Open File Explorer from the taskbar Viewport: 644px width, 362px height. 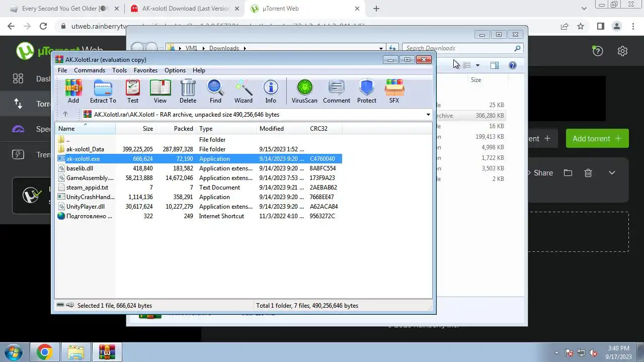tap(75, 352)
